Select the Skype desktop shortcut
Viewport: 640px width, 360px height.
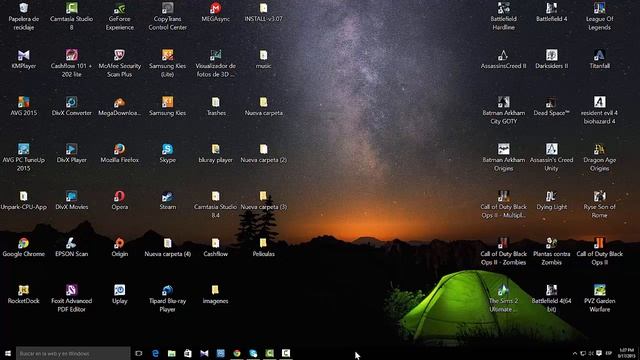[x=167, y=153]
